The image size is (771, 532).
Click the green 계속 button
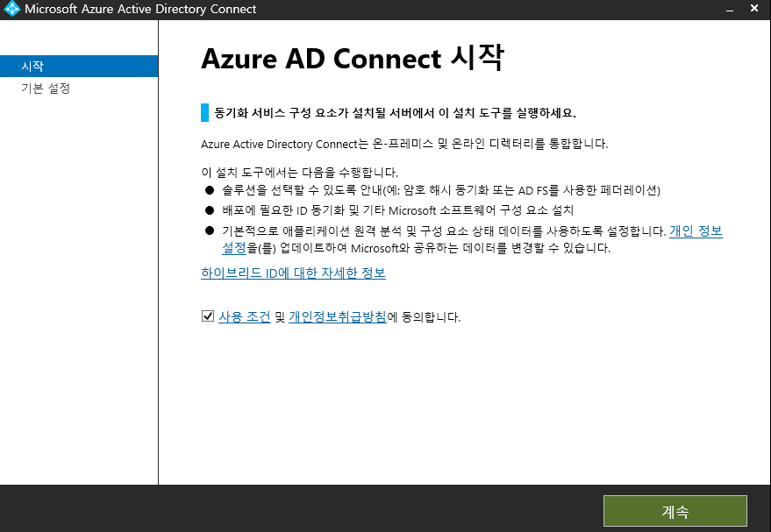tap(675, 511)
